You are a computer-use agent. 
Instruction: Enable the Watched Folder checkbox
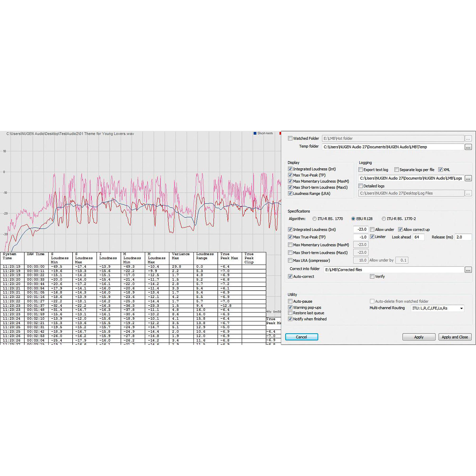pyautogui.click(x=290, y=139)
